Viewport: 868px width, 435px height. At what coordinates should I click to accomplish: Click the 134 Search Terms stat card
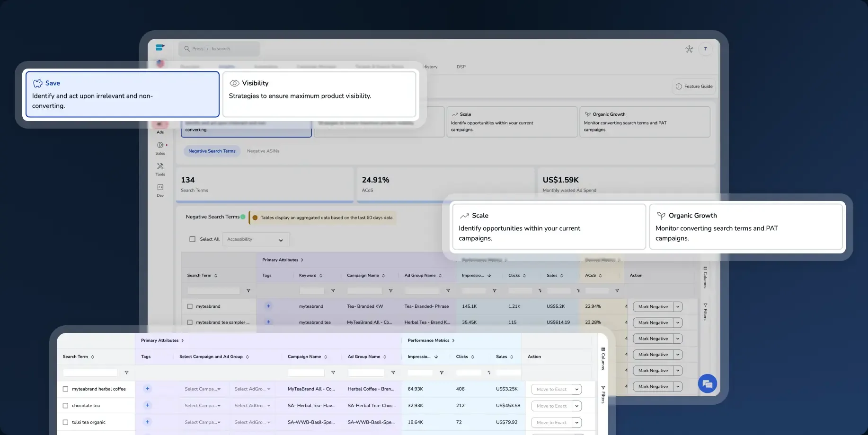pyautogui.click(x=265, y=184)
